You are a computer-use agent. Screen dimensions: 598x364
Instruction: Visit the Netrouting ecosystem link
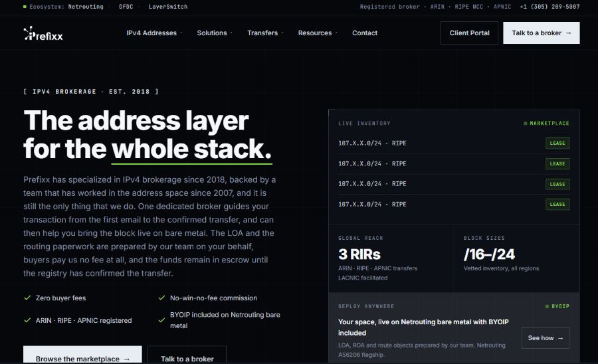[x=86, y=7]
